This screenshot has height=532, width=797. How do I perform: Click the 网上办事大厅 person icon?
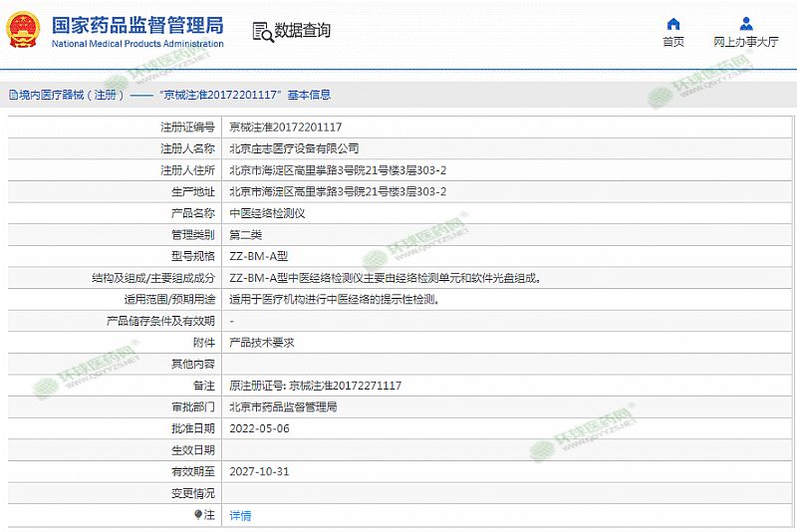746,23
